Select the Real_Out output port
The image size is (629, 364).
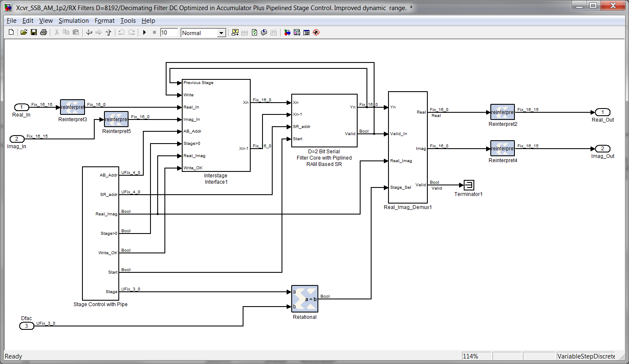[602, 112]
